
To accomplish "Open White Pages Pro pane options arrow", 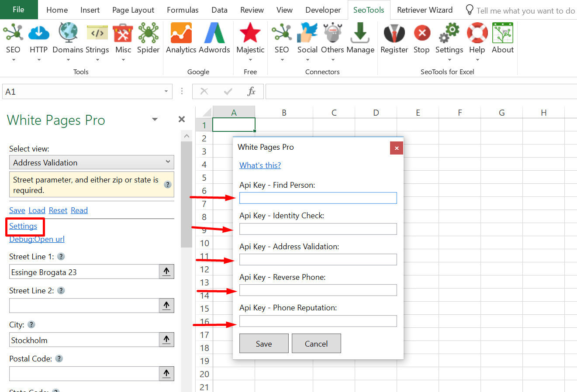I will pos(155,119).
